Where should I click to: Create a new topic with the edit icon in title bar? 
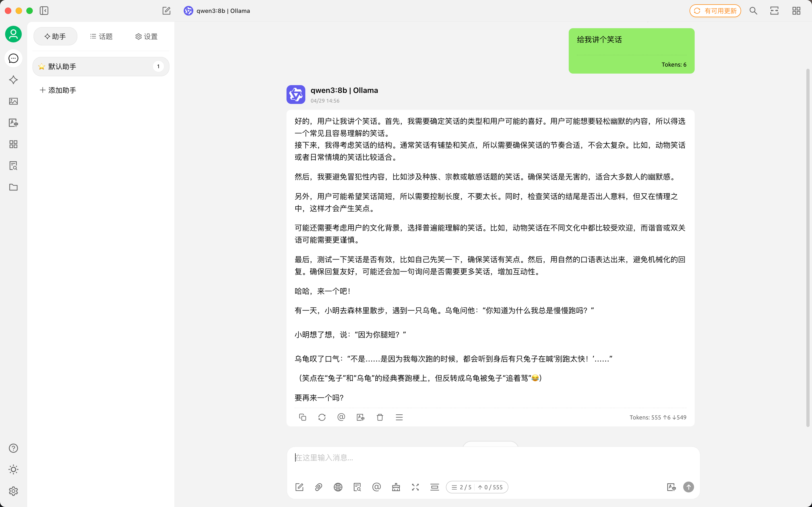(x=167, y=11)
